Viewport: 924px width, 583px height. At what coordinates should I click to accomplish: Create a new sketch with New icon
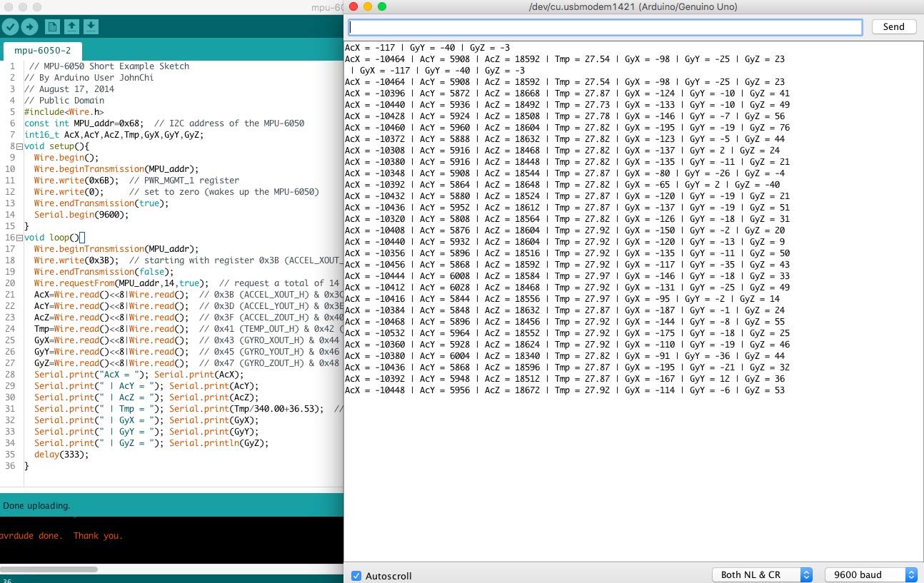[x=52, y=27]
